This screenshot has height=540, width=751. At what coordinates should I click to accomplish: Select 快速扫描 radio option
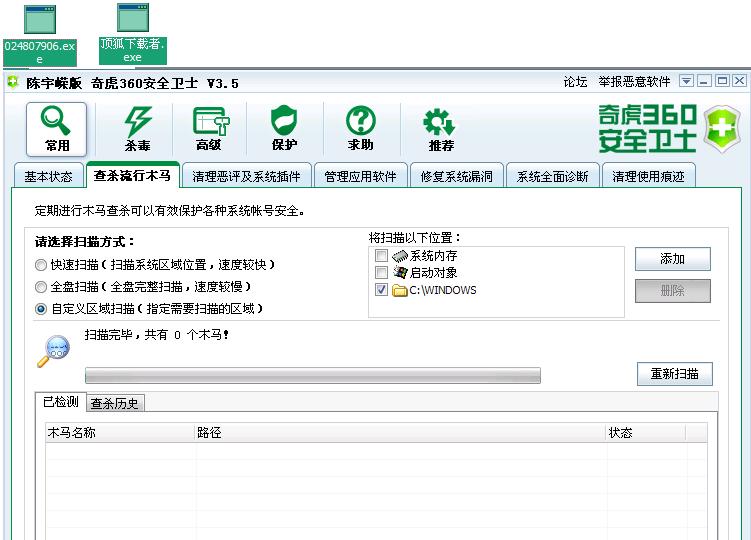[41, 265]
